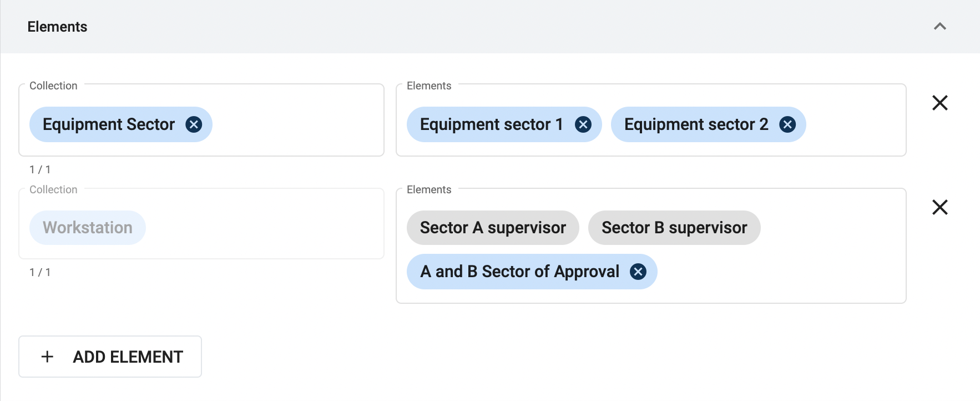Click the ADD ELEMENT button
The width and height of the screenshot is (980, 401).
(110, 357)
